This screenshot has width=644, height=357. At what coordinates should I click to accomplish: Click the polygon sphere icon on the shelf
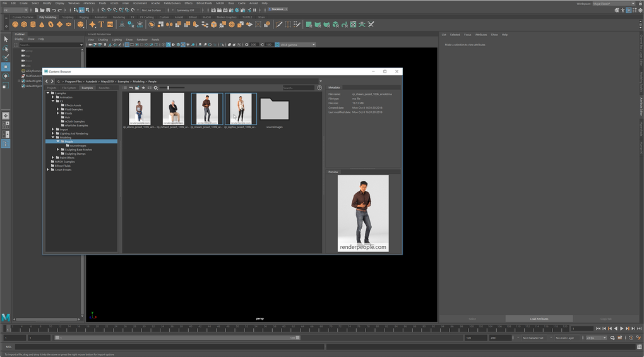pyautogui.click(x=15, y=25)
